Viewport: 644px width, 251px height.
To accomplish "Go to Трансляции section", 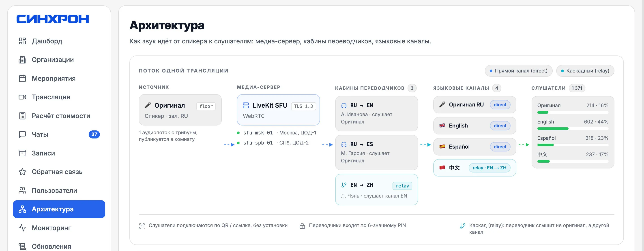I will click(59, 97).
